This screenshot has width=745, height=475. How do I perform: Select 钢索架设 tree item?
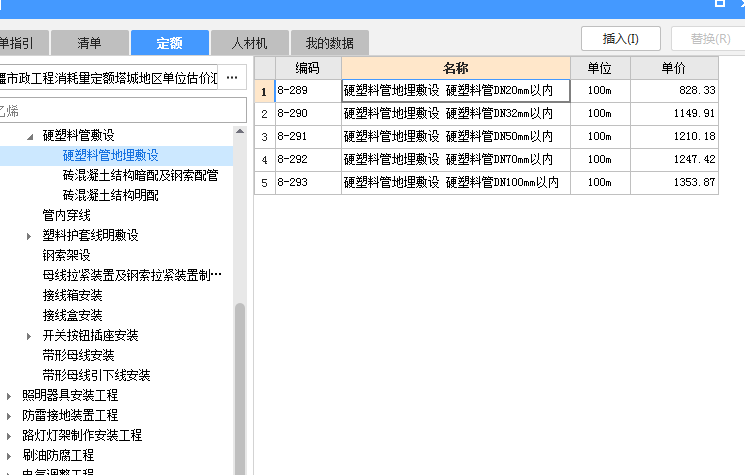(x=67, y=255)
